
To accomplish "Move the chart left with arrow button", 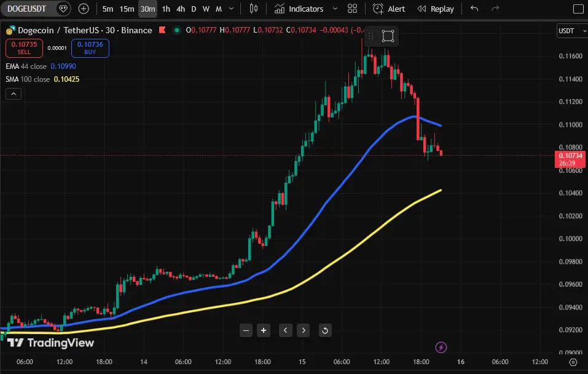I will tap(285, 330).
